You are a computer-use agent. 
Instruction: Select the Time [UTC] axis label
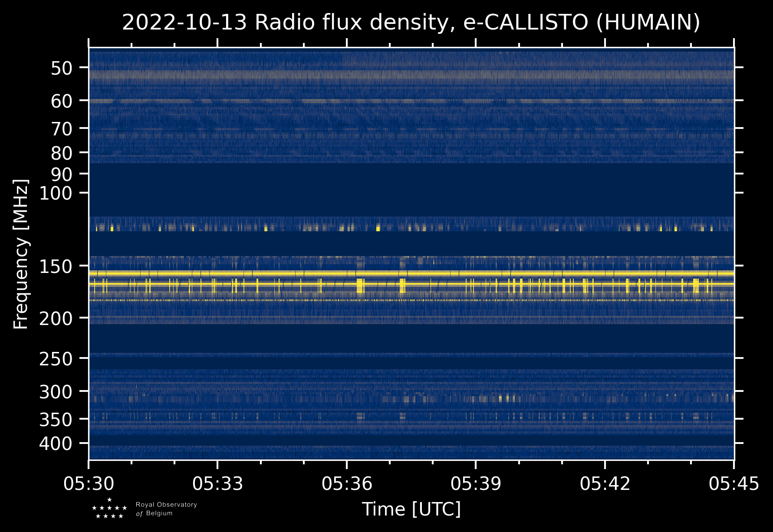(x=411, y=509)
